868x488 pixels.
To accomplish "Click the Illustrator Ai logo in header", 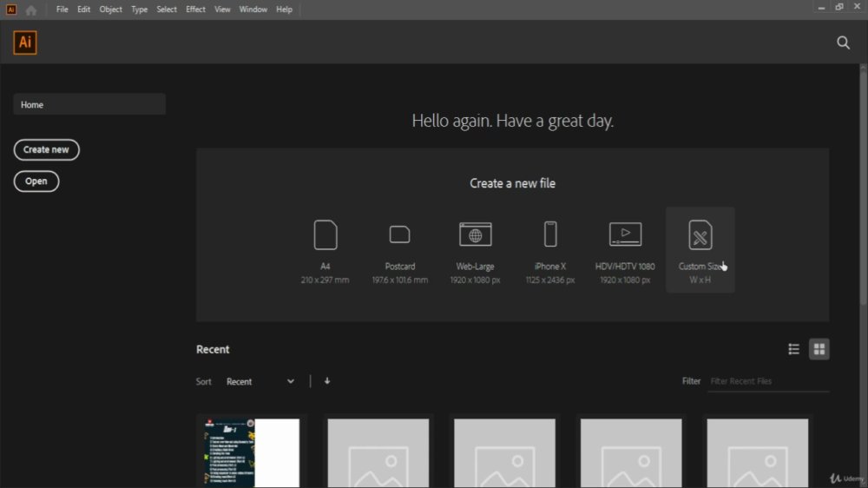I will tap(25, 43).
